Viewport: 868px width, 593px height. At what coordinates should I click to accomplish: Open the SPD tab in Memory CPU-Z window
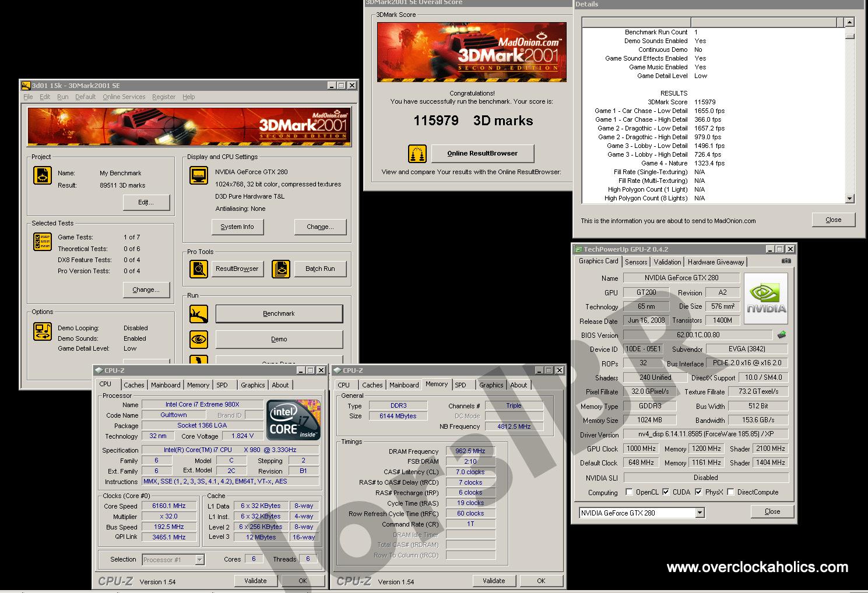(x=461, y=385)
